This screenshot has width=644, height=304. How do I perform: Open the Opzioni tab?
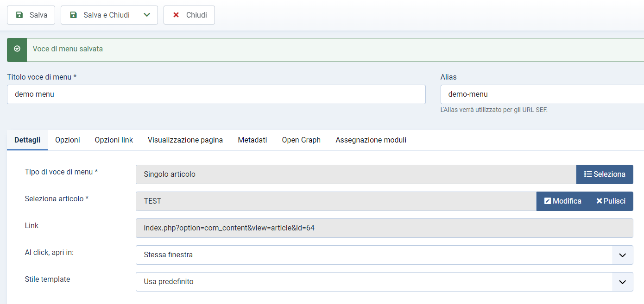point(68,140)
